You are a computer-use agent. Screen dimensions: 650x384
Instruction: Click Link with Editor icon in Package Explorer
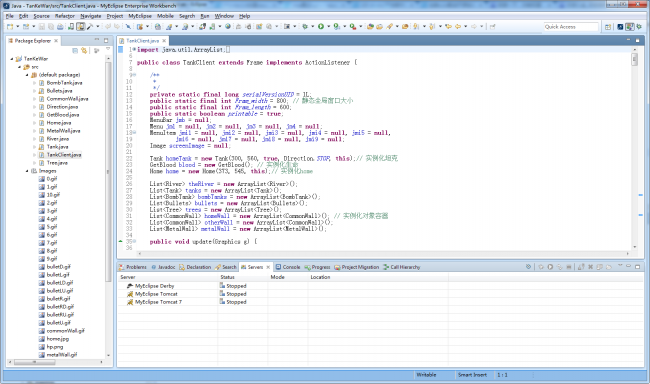pos(84,51)
